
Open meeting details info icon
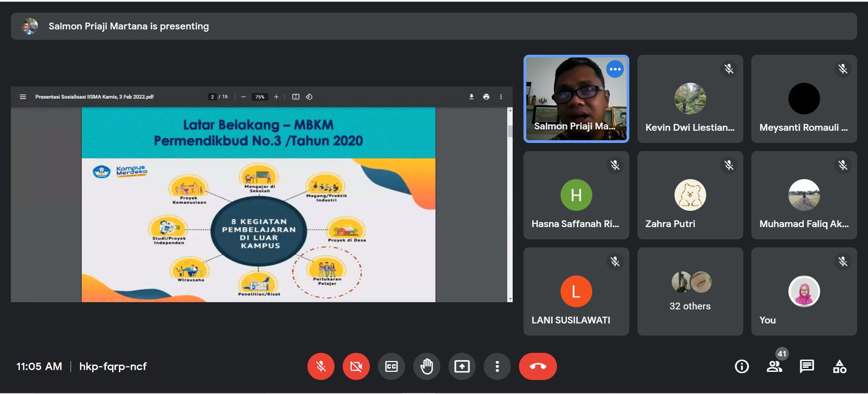click(741, 366)
